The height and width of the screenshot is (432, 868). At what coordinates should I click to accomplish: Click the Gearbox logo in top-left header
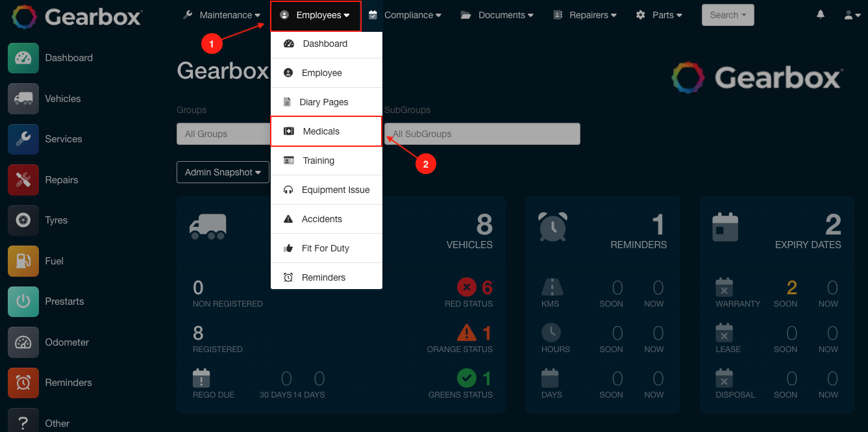point(77,16)
